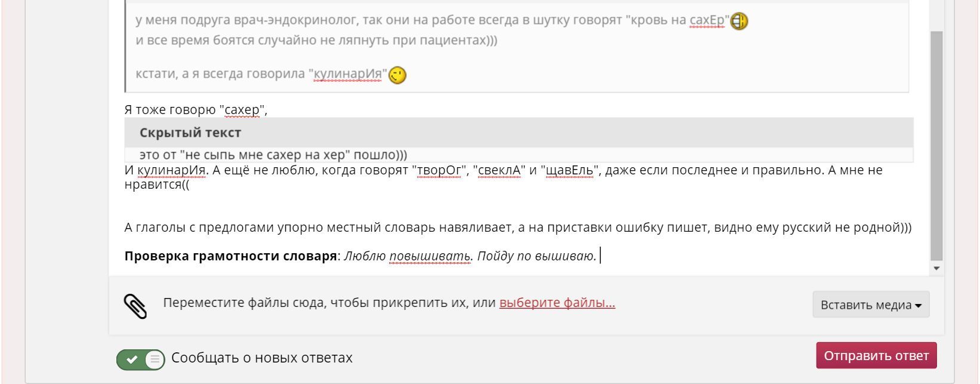This screenshot has height=384, width=980.
Task: Click the "выберите файлы..." link
Action: tap(557, 303)
